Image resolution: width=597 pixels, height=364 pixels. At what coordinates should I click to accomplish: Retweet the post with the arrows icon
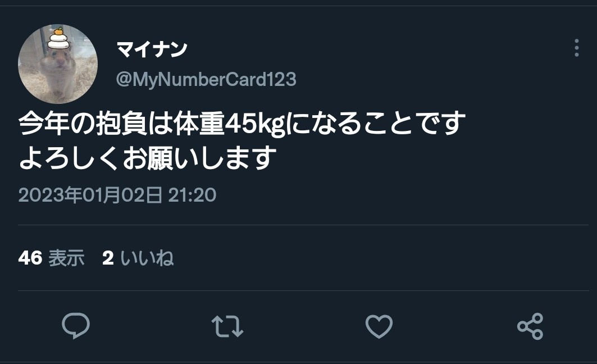(227, 326)
